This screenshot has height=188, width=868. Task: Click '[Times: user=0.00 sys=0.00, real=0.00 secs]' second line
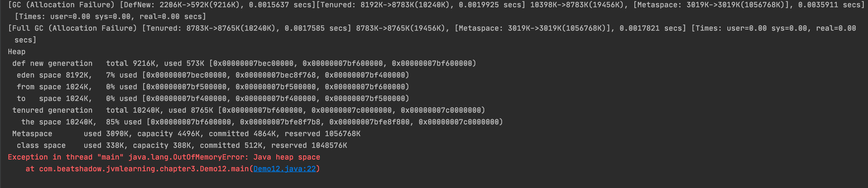point(110,16)
